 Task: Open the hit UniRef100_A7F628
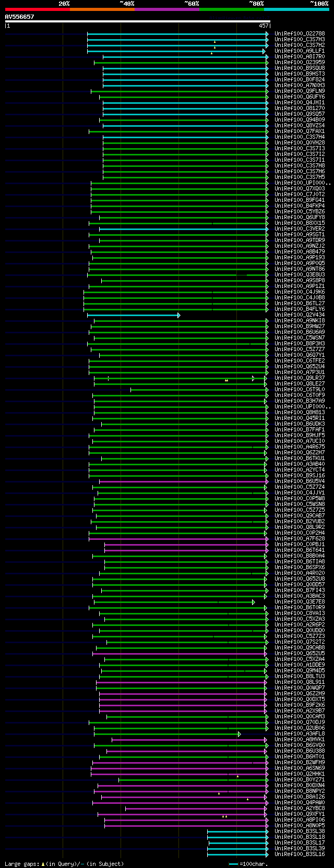[x=300, y=539]
